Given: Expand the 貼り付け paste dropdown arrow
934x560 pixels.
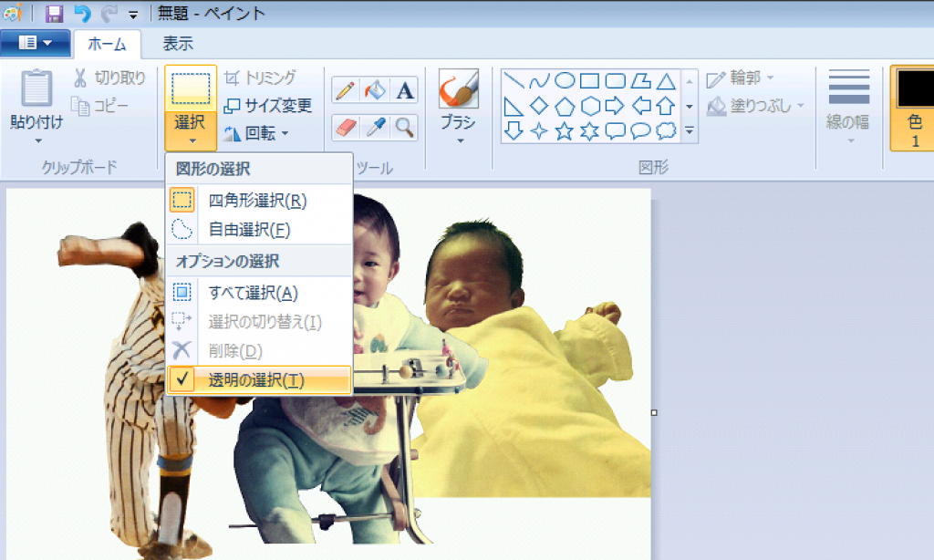Looking at the screenshot, I should [x=37, y=140].
